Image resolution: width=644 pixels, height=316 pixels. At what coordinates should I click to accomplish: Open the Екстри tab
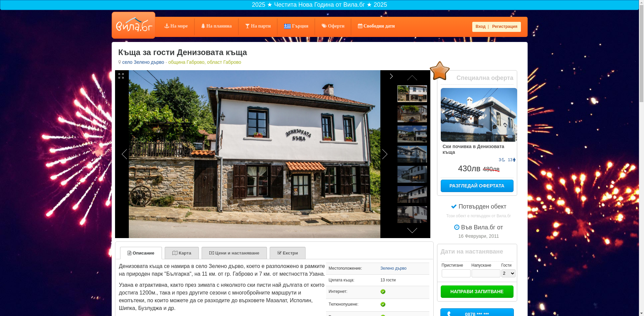point(287,253)
